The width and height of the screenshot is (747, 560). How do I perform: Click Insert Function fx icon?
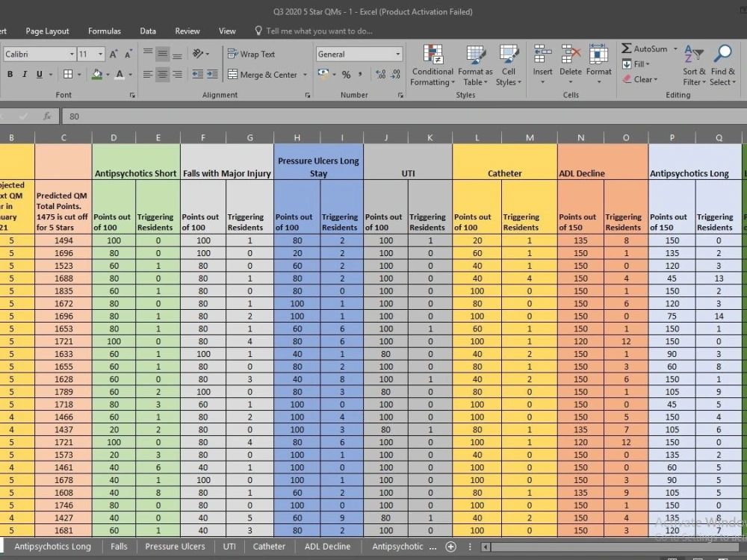[46, 116]
